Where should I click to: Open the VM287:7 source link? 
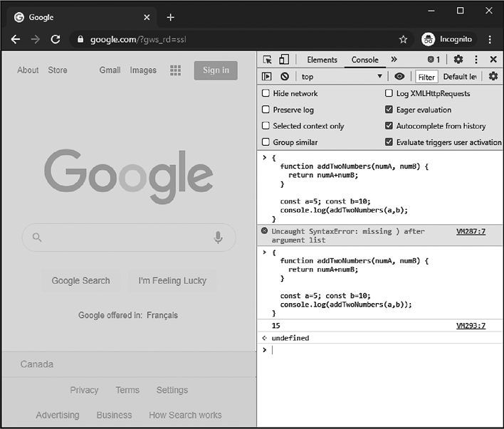coord(471,231)
